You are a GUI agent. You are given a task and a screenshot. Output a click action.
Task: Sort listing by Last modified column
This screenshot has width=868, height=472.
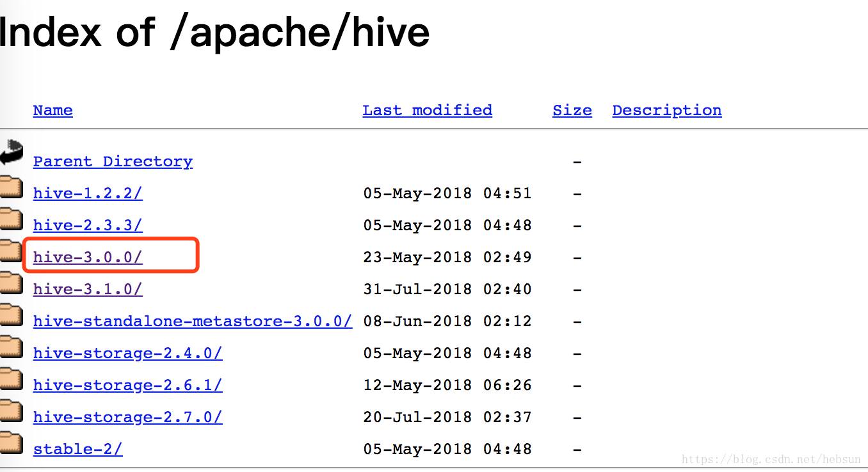427,110
